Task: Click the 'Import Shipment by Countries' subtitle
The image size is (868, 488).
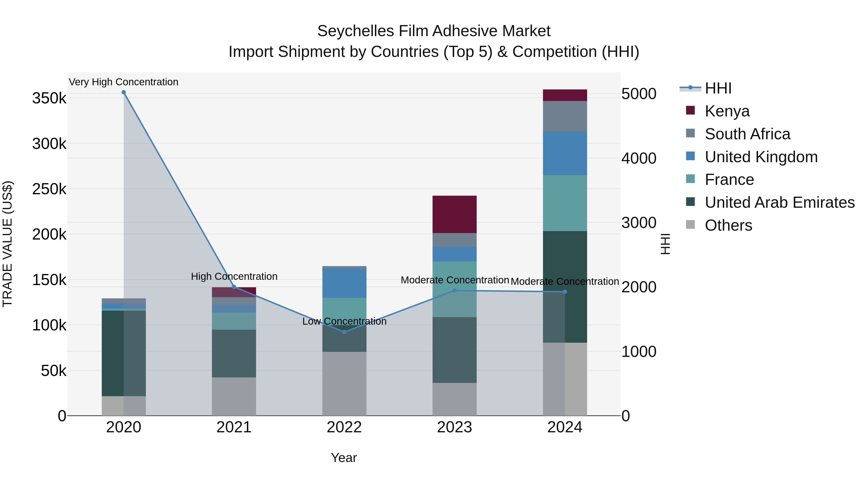Action: (434, 52)
